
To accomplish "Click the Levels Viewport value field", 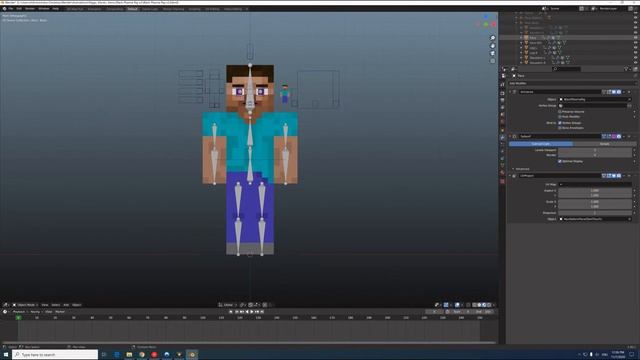I will click(594, 150).
